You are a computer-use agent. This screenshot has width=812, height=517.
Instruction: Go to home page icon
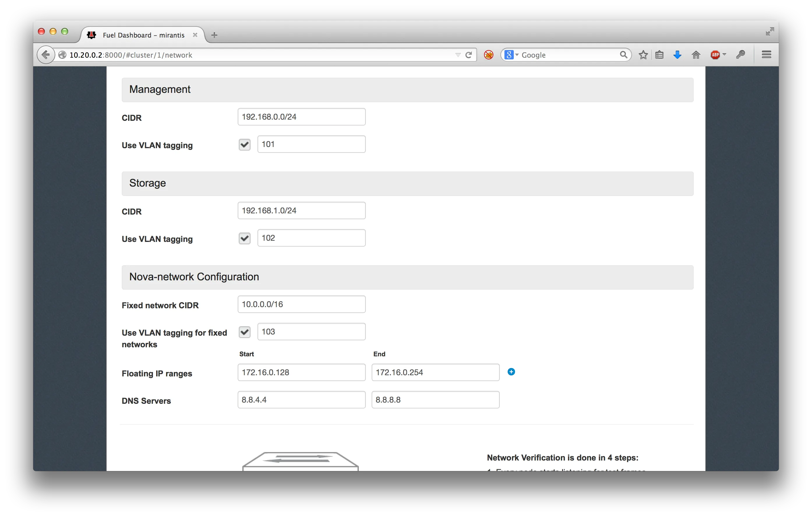696,55
